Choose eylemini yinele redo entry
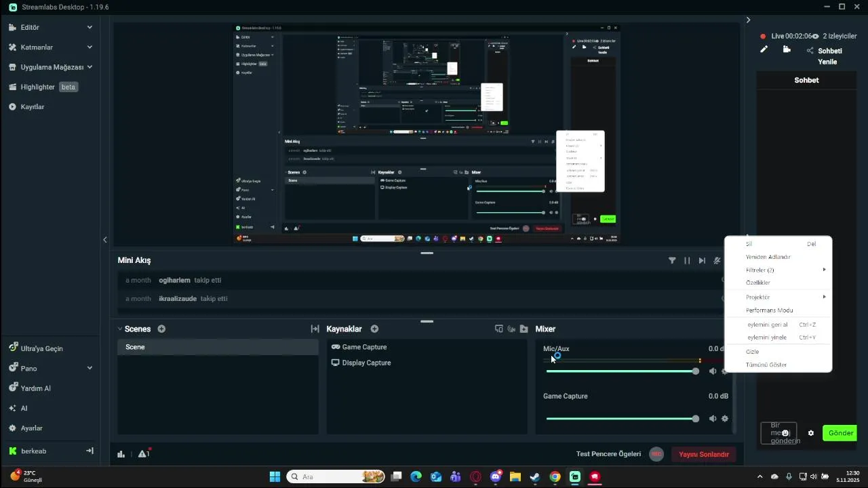This screenshot has width=868, height=488. 778,338
